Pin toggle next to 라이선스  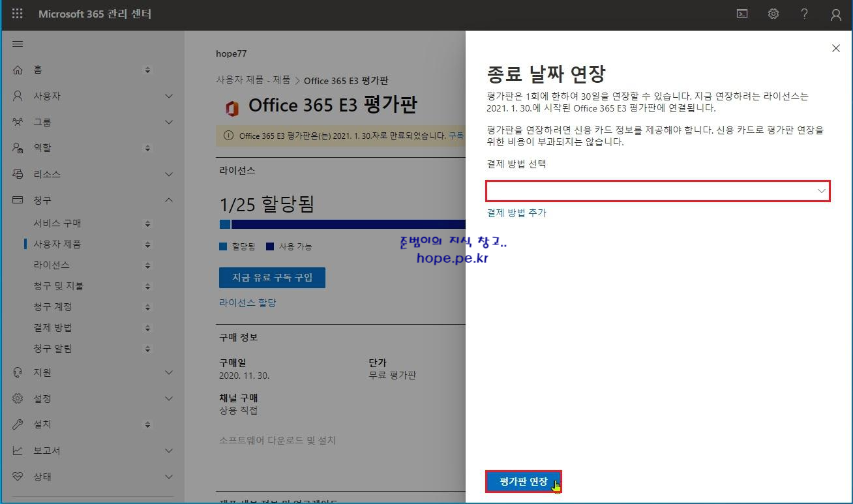click(147, 265)
